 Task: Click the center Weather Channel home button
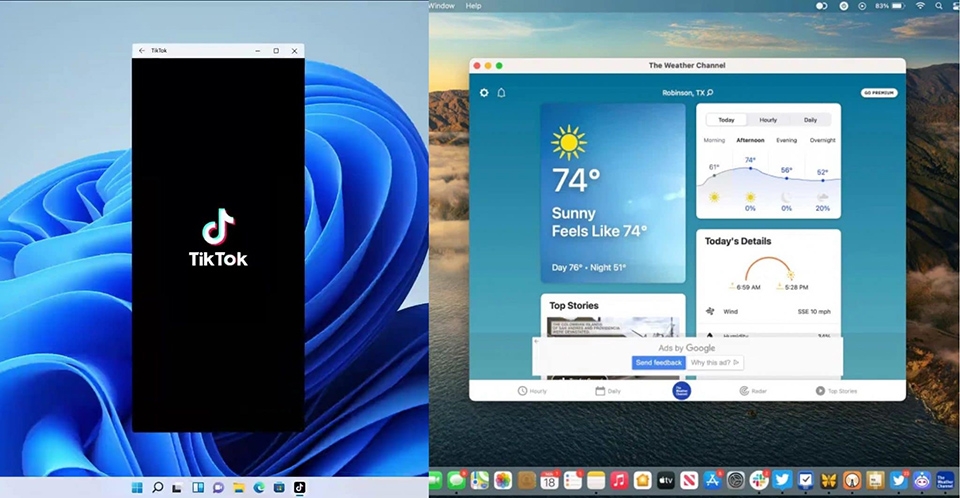click(x=681, y=391)
